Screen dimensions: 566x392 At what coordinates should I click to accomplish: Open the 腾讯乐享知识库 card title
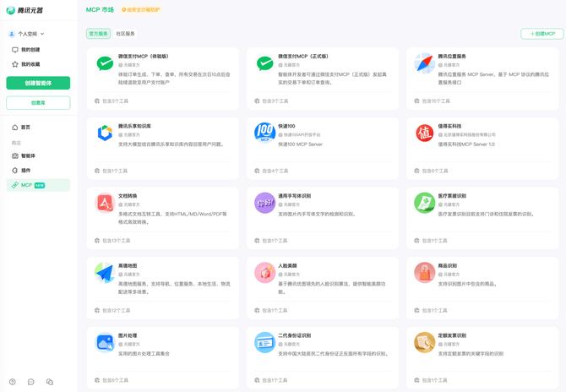(134, 126)
